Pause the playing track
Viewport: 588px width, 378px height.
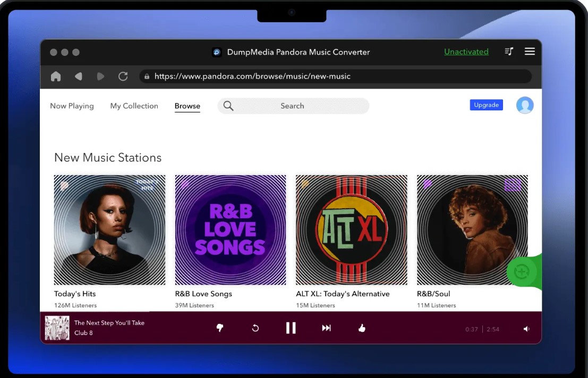point(291,328)
